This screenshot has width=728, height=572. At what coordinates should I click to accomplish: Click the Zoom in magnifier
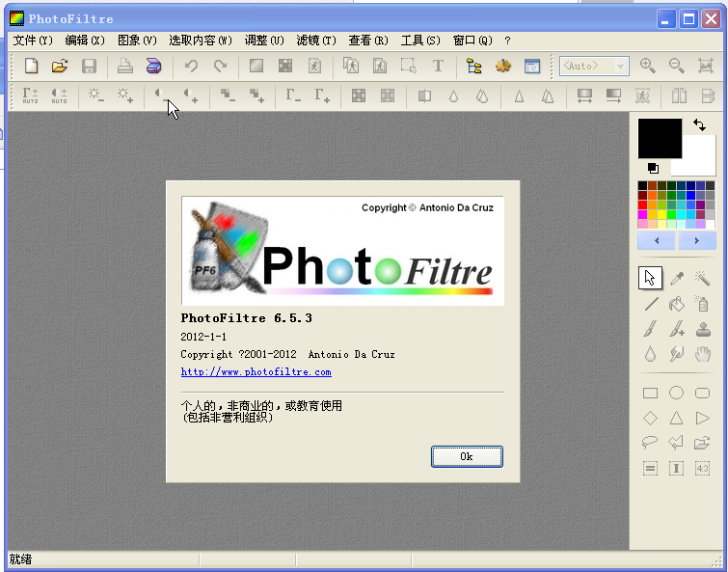click(x=648, y=66)
